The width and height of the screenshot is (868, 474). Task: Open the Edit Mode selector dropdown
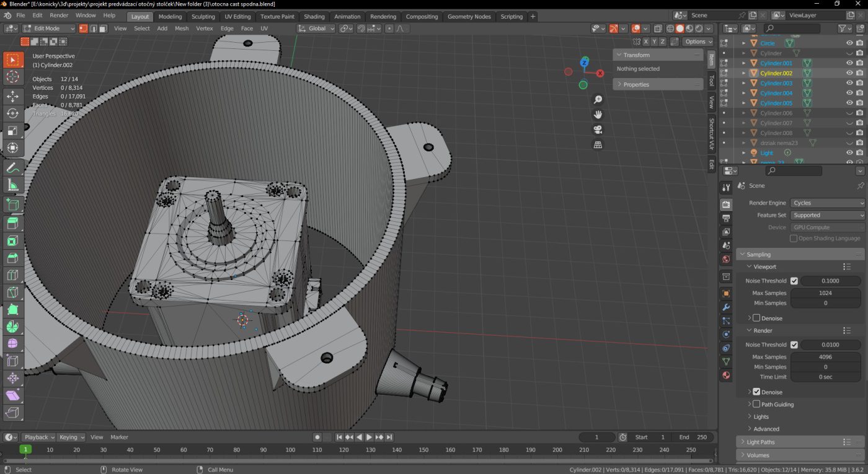48,29
